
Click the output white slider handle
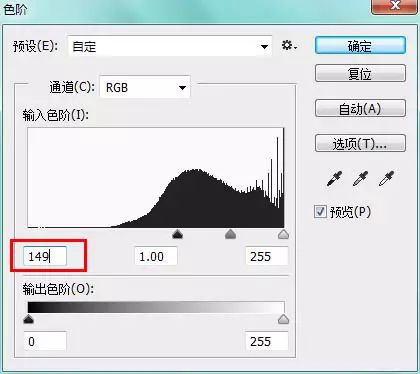pos(283,319)
